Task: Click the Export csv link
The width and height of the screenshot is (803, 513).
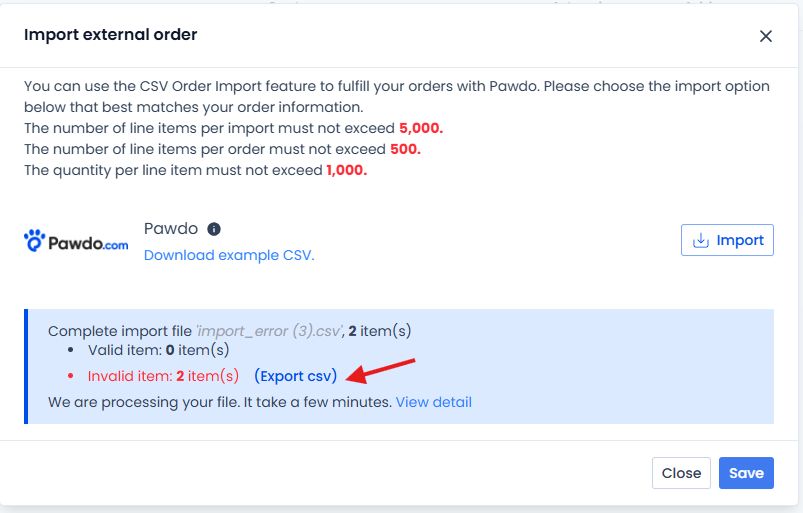Action: [295, 376]
